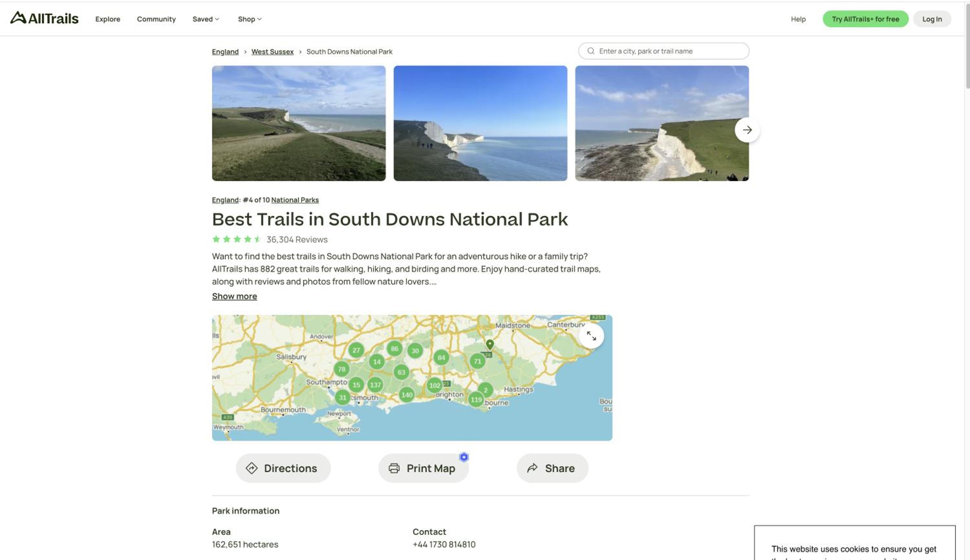The image size is (970, 560).
Task: Expand the map to fullscreen
Action: 591,336
